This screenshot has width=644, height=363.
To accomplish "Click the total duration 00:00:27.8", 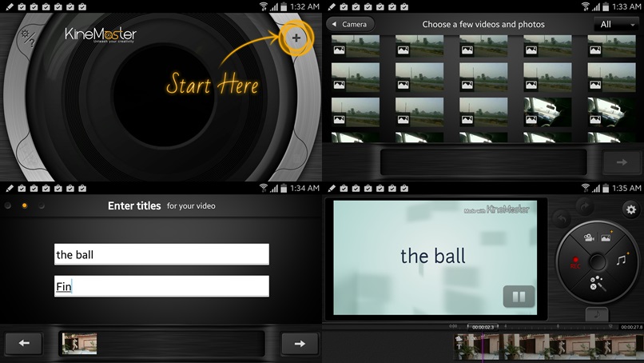I will coord(632,327).
